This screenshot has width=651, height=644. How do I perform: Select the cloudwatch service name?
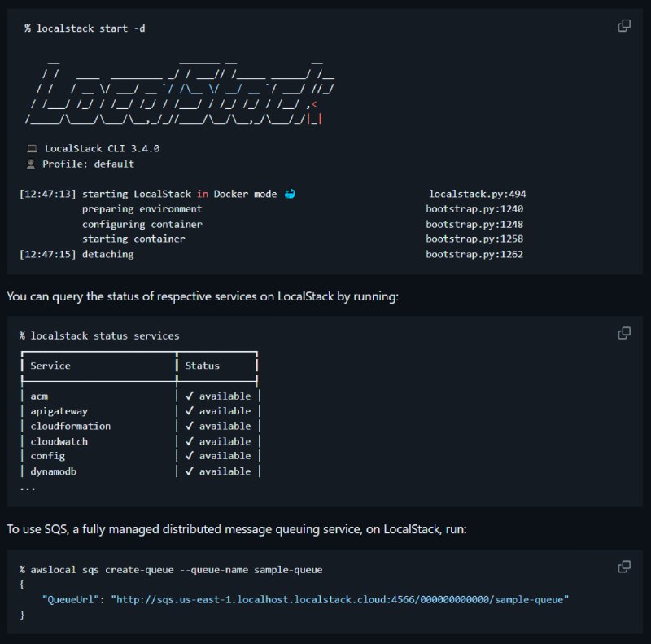click(x=59, y=441)
